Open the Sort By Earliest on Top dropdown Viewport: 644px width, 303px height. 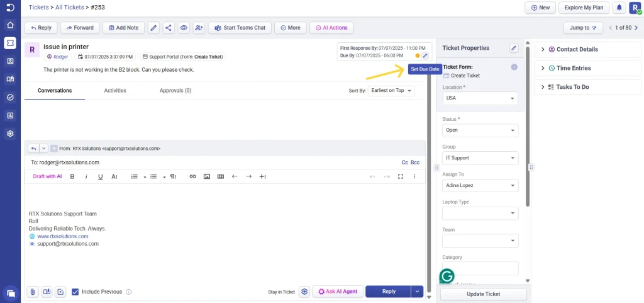pyautogui.click(x=391, y=91)
